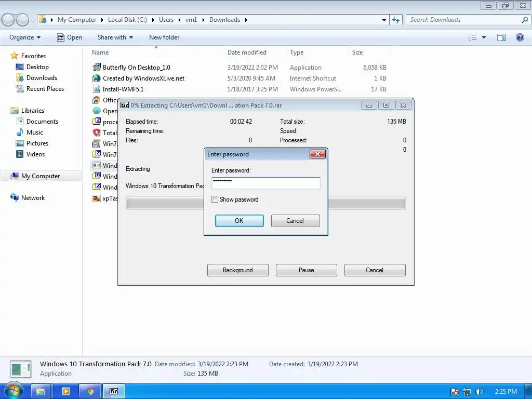
Task: Sort files by Date modified column
Action: pyautogui.click(x=247, y=52)
